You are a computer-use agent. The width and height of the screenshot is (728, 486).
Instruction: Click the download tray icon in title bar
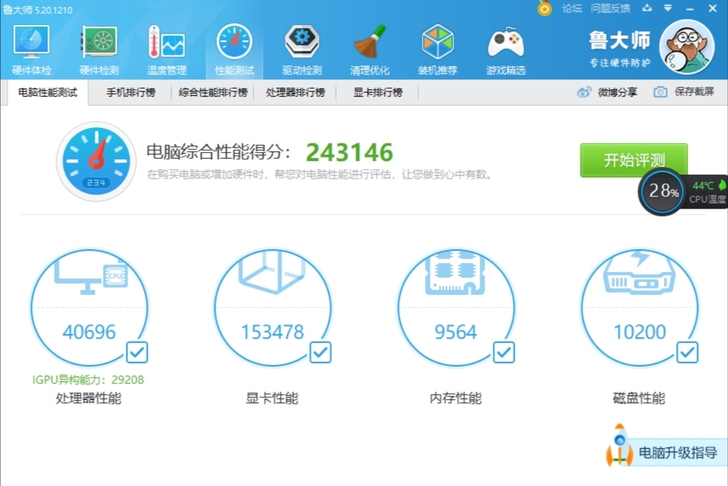click(647, 8)
